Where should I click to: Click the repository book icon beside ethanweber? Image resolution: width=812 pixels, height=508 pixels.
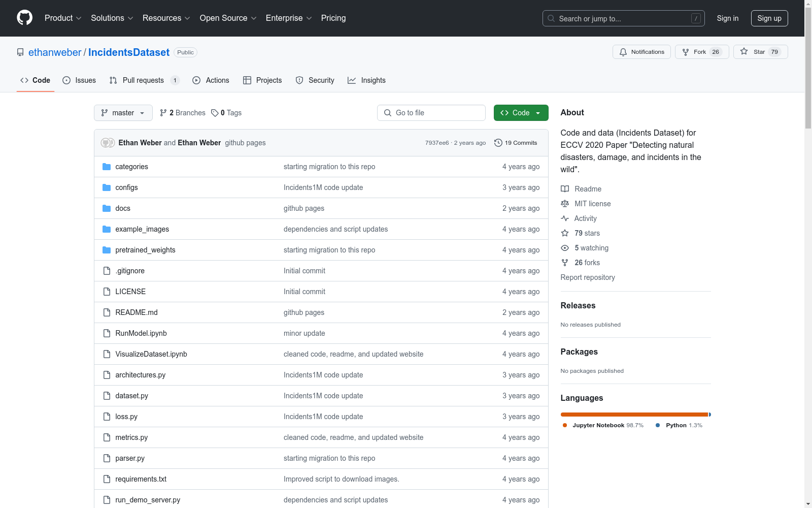click(x=20, y=52)
